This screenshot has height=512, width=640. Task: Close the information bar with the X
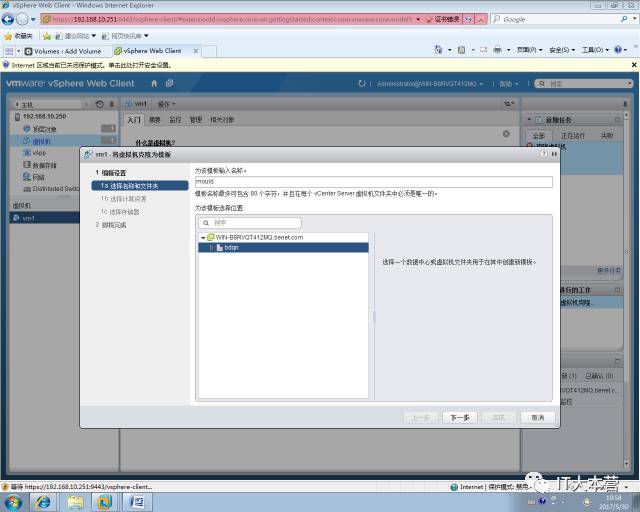coord(634,65)
